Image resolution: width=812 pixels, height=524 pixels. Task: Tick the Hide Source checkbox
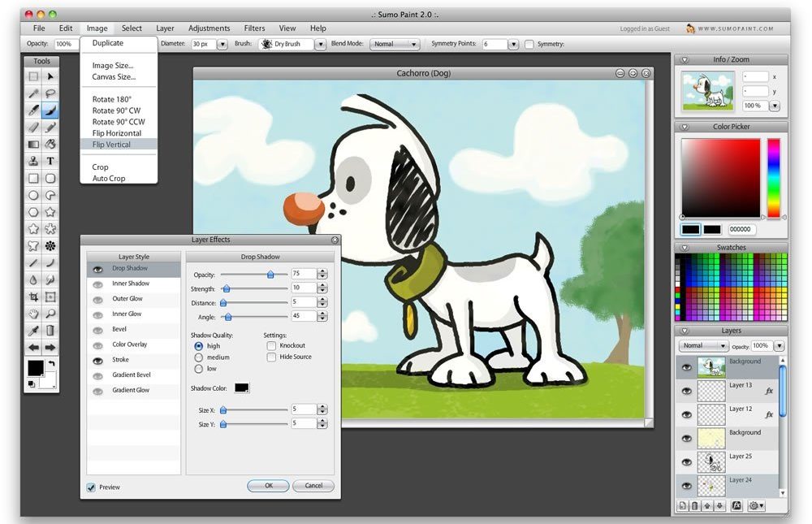click(271, 357)
